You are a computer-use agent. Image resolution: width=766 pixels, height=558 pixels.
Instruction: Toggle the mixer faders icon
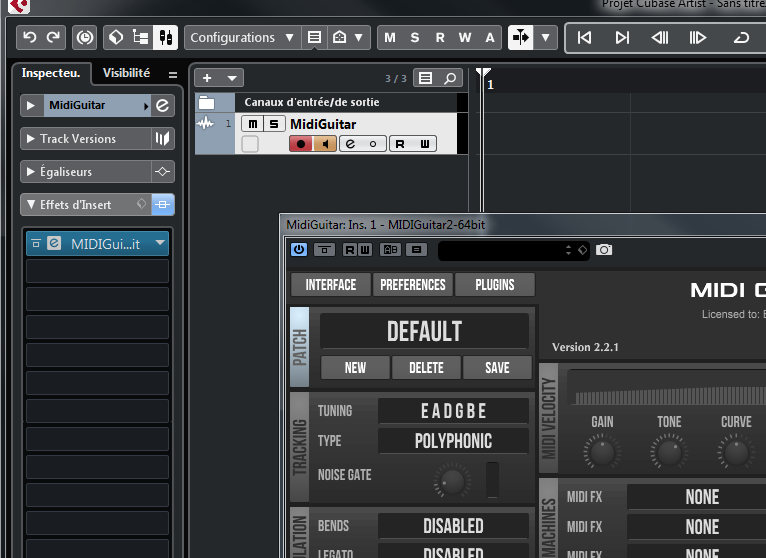point(165,38)
